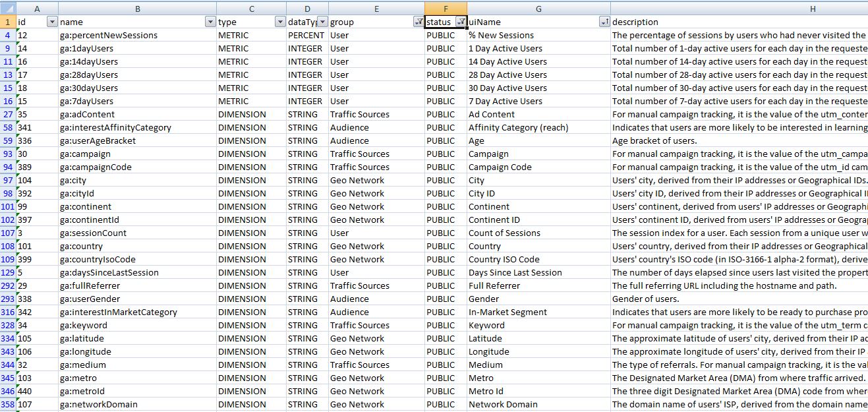This screenshot has height=412, width=868.
Task: Click 'DIMENSION' type cell in ga:medium row
Action: point(251,365)
